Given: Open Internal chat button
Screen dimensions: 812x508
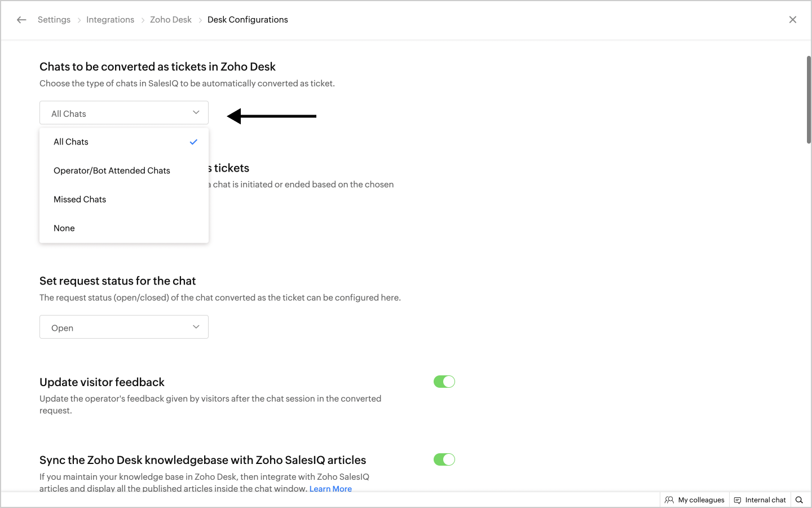Looking at the screenshot, I should click(x=765, y=500).
